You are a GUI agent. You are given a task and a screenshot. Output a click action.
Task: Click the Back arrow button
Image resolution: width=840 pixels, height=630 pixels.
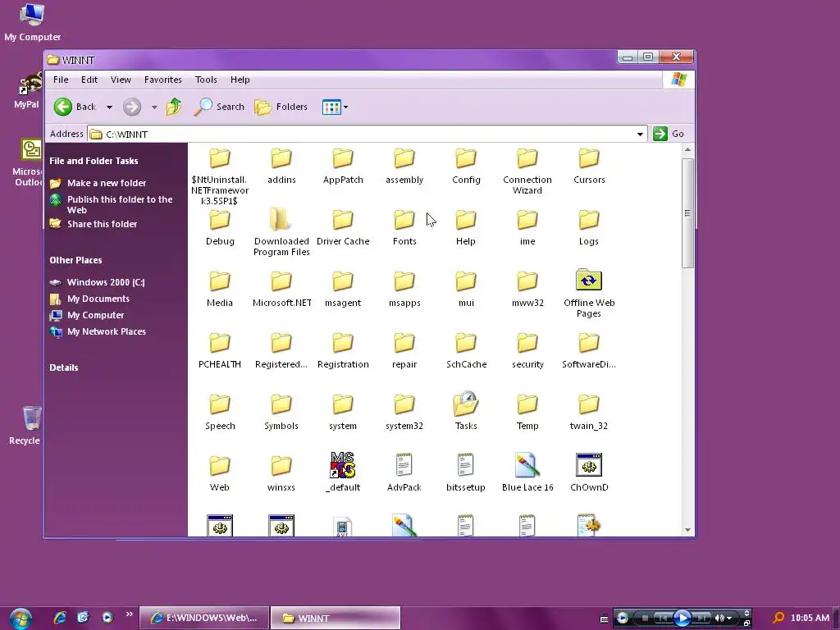pos(75,107)
